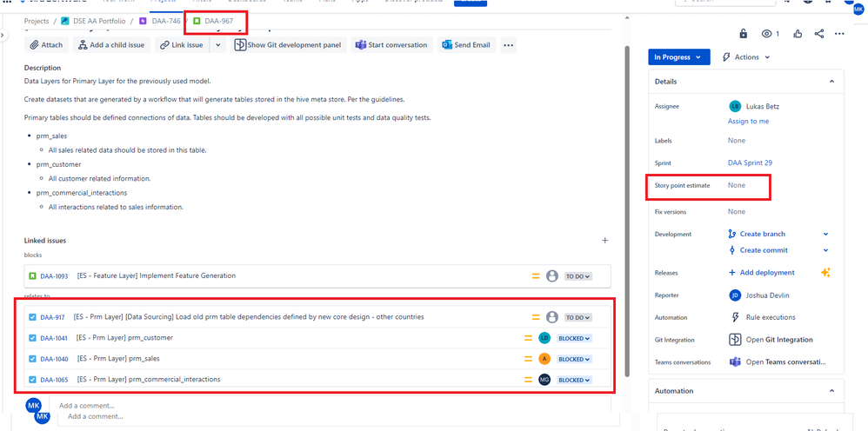Open linked issue DAA-1093

(x=54, y=275)
